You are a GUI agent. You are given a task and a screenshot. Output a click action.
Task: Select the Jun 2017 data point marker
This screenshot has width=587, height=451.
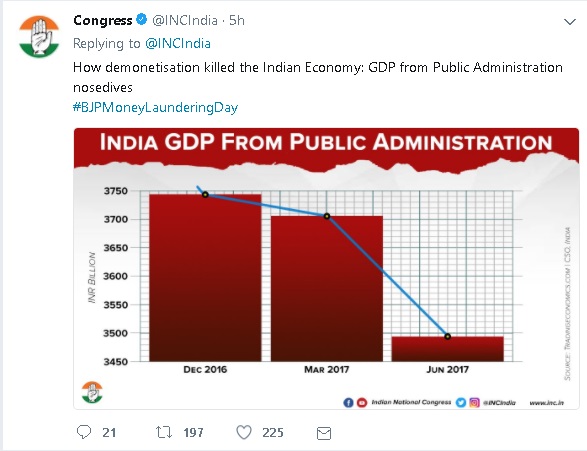point(447,336)
